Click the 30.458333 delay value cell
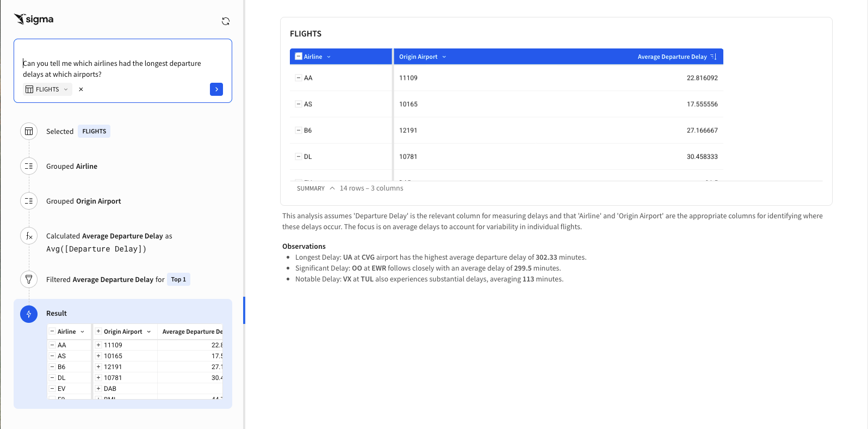This screenshot has width=868, height=429. point(702,156)
